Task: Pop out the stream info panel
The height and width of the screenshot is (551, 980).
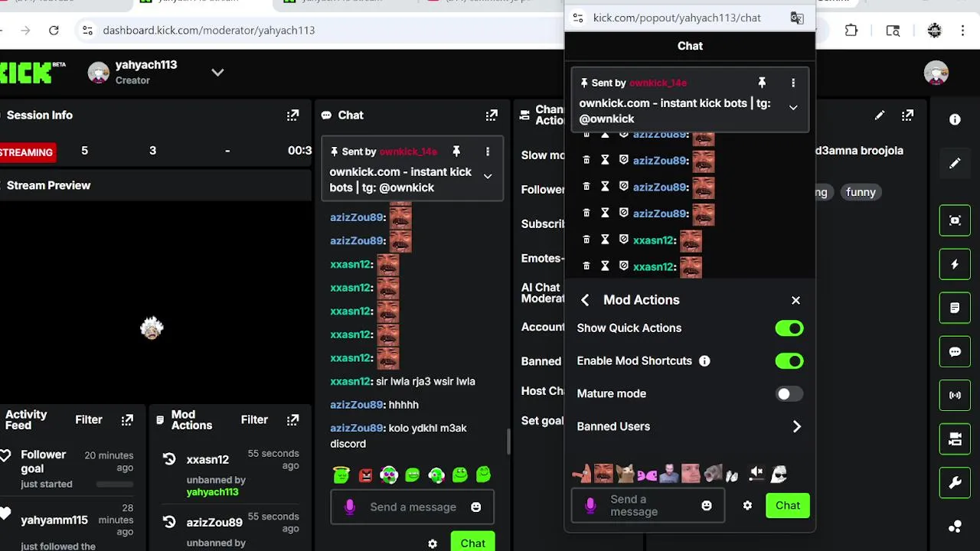Action: [x=907, y=116]
